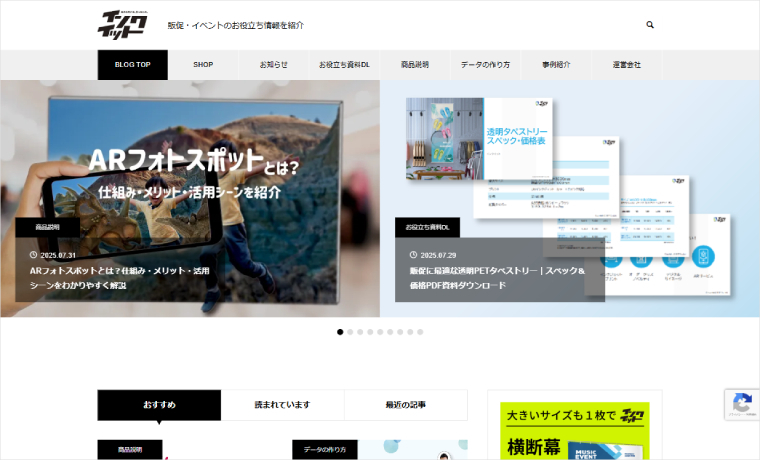Open お役立ち資料DL in navigation bar
760x460 pixels.
coord(344,65)
